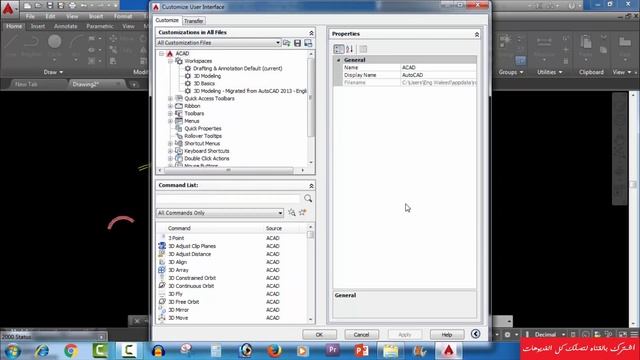
Task: Open the Annotate ribbon tab in AutoCAD
Action: (x=65, y=26)
